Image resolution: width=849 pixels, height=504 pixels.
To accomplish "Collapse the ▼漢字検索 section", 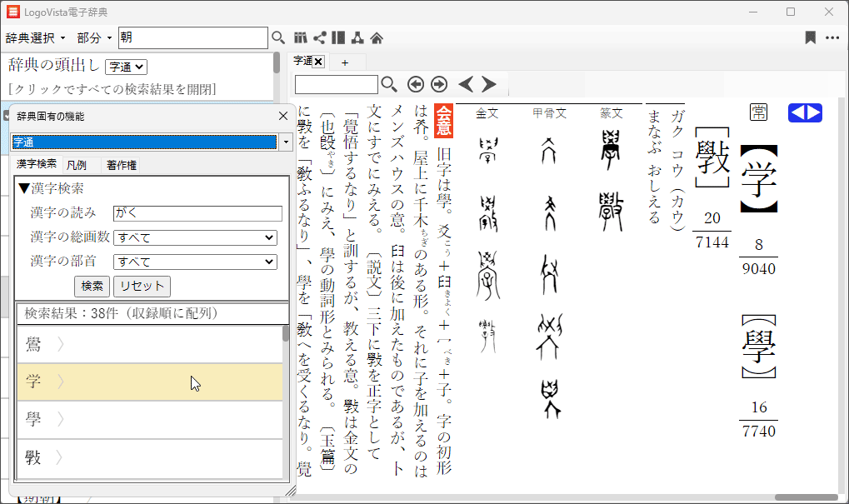I will [51, 189].
